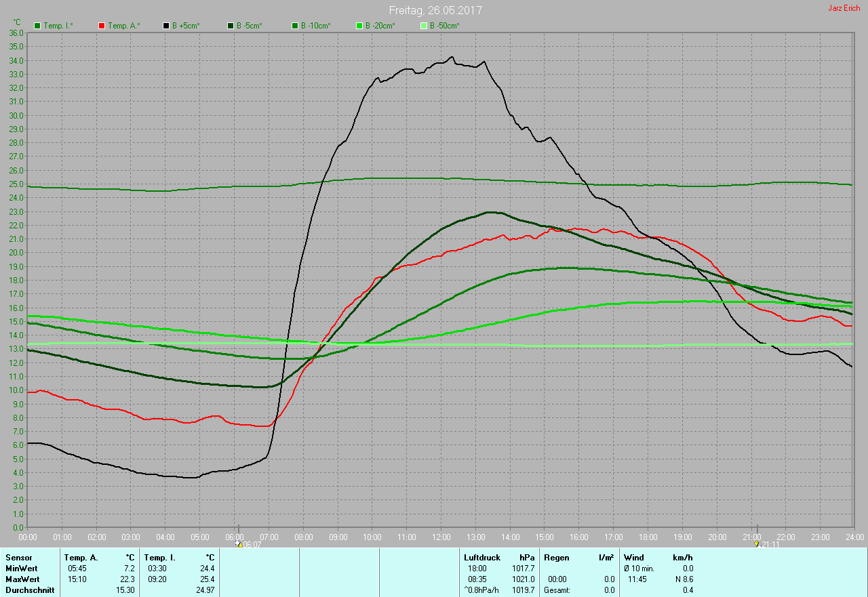Viewport: 868px width, 597px height.
Task: Click the dark green Temp. I. legend square
Action: coord(37,26)
